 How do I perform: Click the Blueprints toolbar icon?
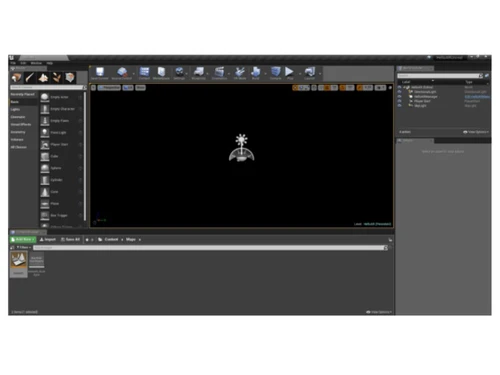[199, 72]
